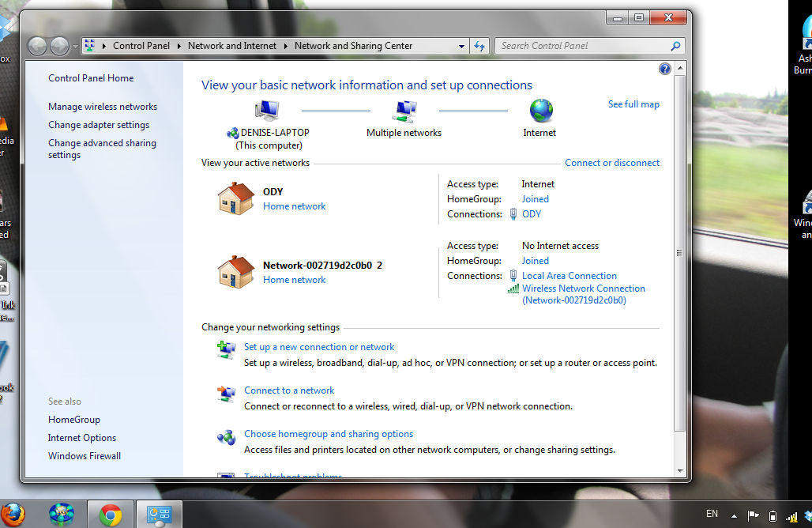Show hidden tray icons arrow

point(734,516)
